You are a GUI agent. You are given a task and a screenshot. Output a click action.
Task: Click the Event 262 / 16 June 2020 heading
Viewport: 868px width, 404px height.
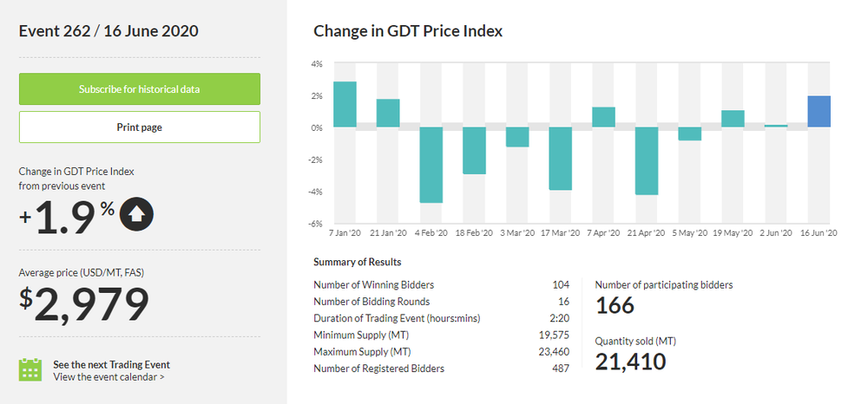[109, 32]
